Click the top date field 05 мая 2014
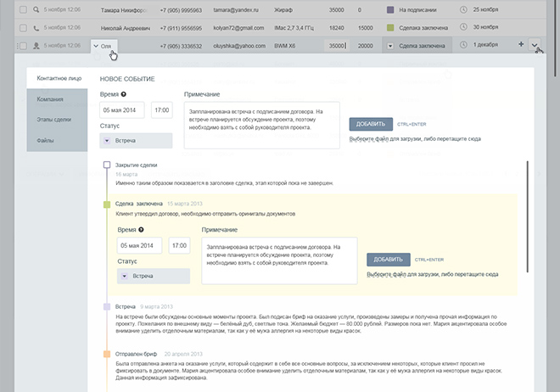Screen dimensions: 560x392 click(x=122, y=109)
